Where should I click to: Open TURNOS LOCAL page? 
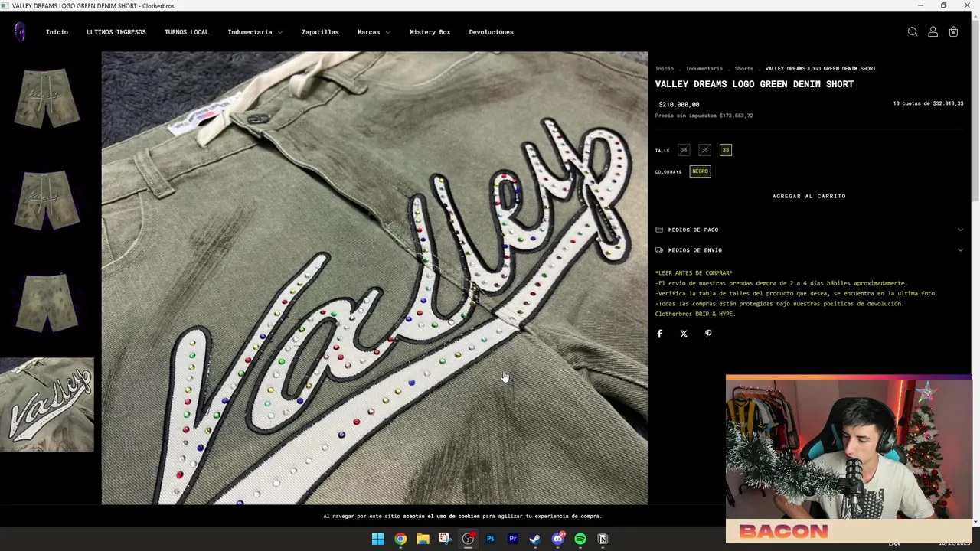(x=186, y=32)
